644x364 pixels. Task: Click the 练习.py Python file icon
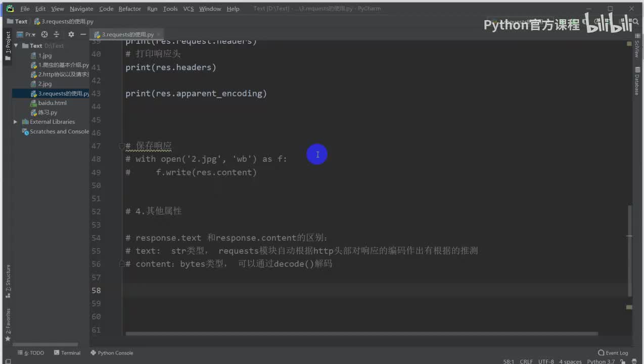(34, 112)
